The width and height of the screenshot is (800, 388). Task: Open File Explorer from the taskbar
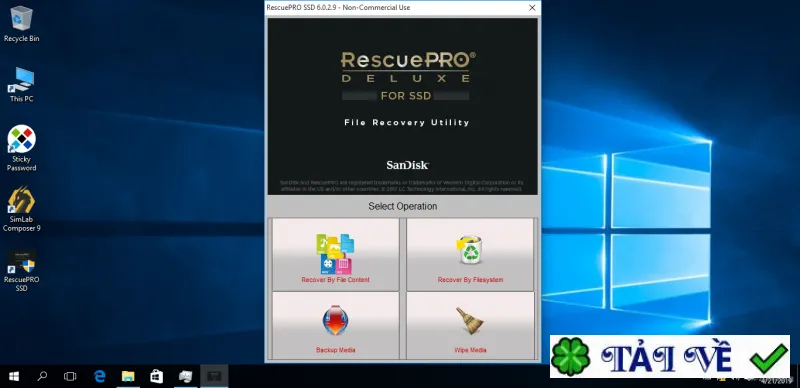pos(128,377)
